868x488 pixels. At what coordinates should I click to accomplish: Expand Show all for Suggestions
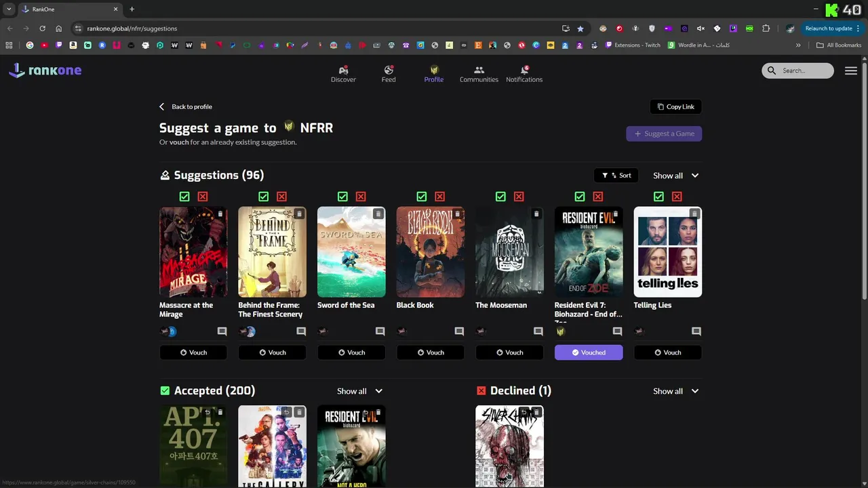(676, 176)
